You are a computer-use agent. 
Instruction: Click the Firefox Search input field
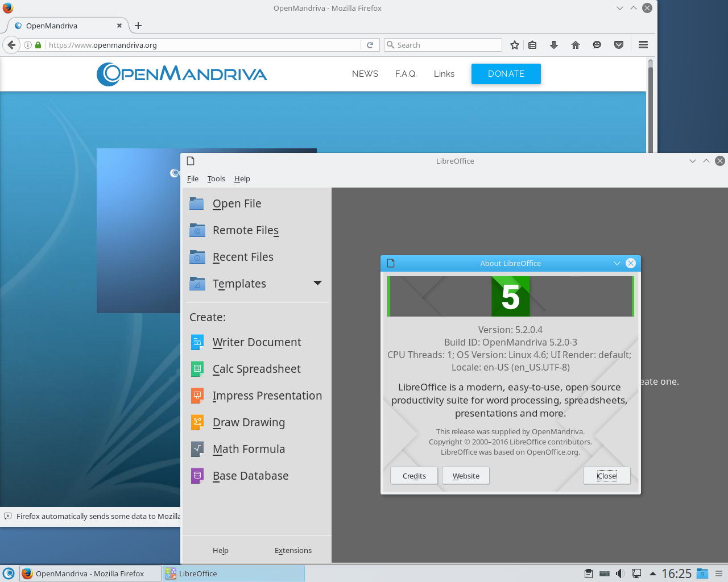(x=443, y=45)
